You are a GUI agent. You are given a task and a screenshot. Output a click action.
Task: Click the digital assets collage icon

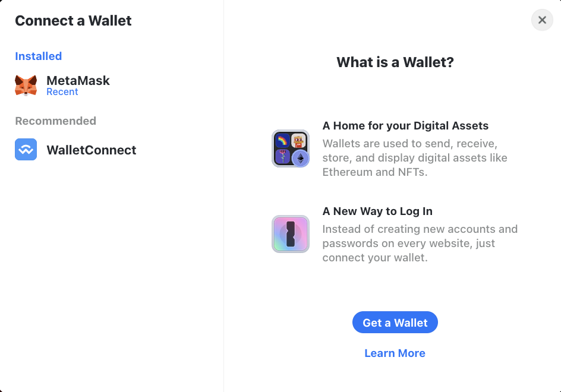tap(291, 148)
